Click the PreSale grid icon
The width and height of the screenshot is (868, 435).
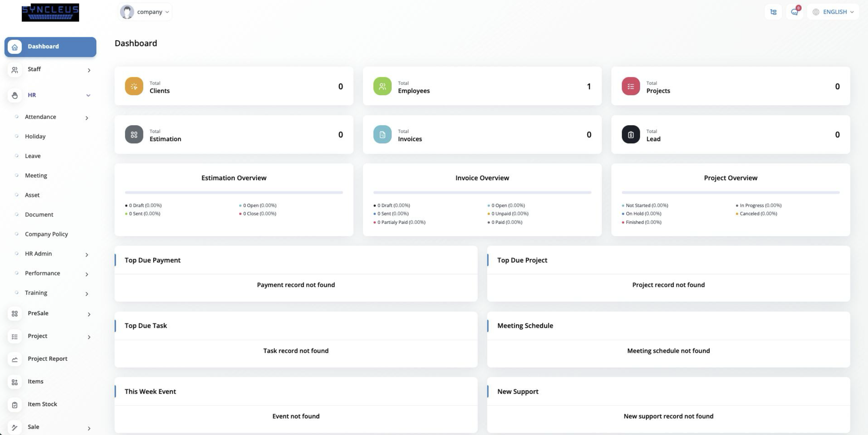click(x=15, y=314)
